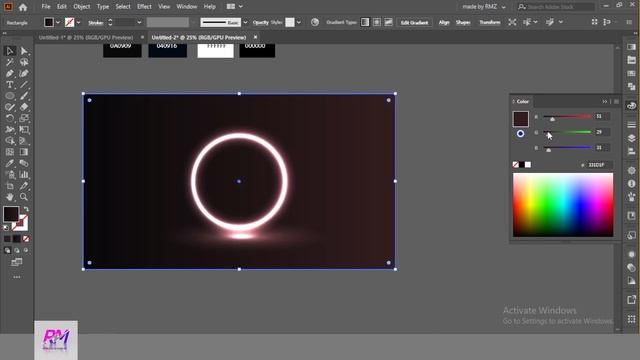Open the graphic Style dropdown

tap(299, 22)
